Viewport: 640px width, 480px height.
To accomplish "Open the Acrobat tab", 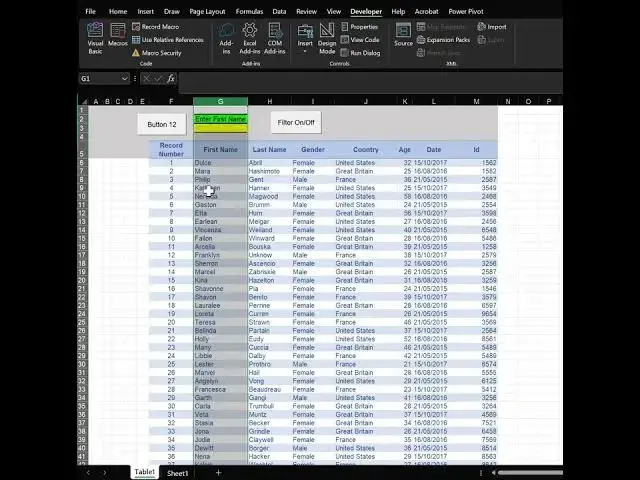I will [427, 11].
